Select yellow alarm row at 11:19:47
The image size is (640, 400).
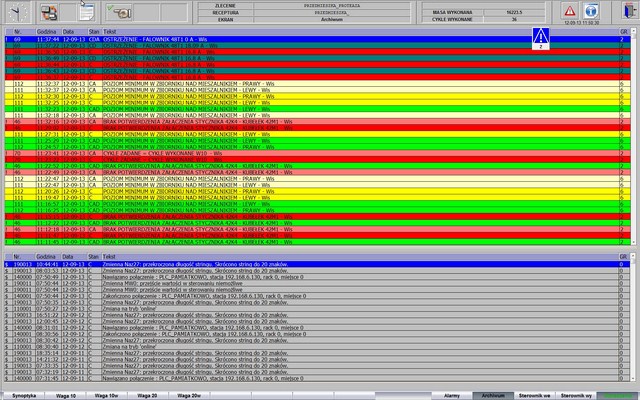pyautogui.click(x=318, y=198)
